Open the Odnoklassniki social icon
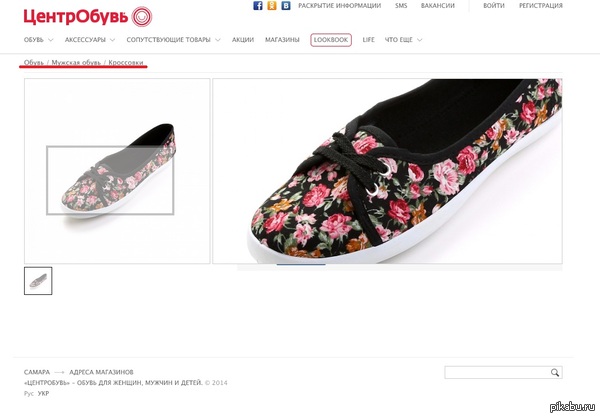 pyautogui.click(x=272, y=6)
